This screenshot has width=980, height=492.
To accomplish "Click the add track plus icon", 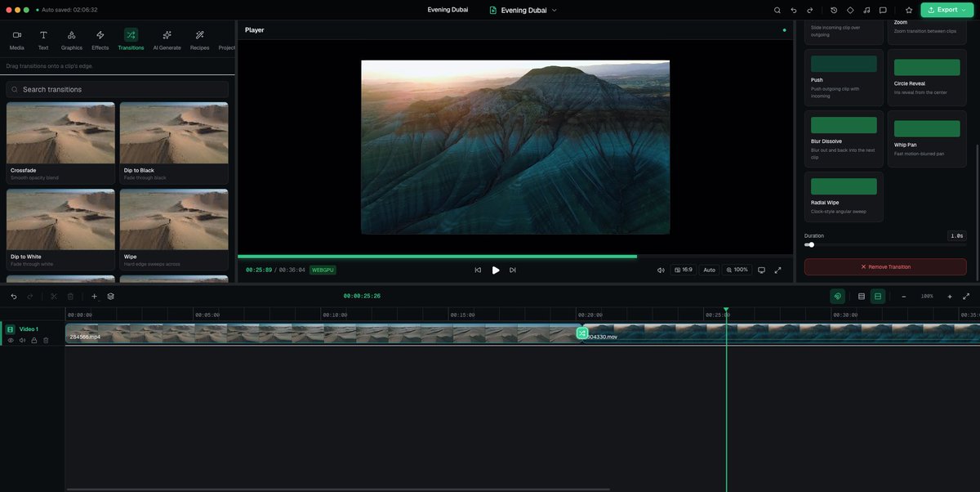I will click(94, 296).
